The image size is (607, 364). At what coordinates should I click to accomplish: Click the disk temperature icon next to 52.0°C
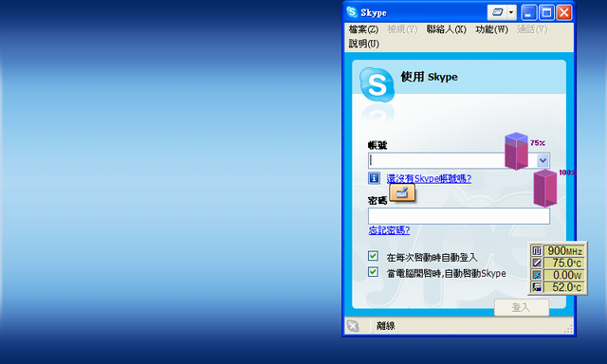click(x=536, y=287)
